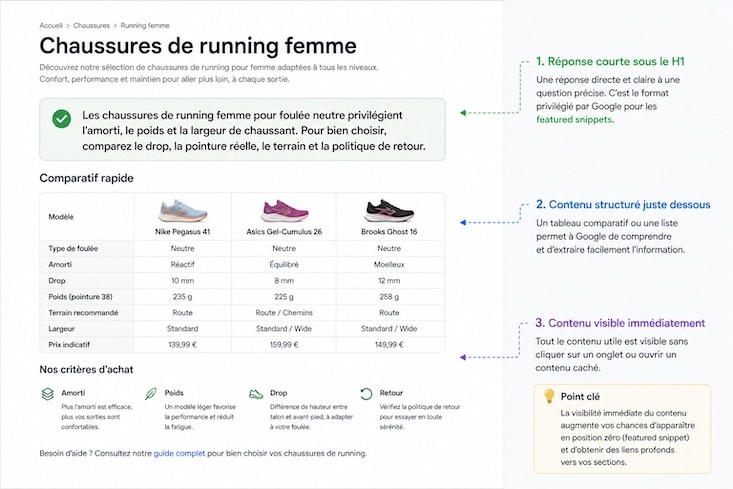Click the 'Amorti' criterion title

[73, 393]
